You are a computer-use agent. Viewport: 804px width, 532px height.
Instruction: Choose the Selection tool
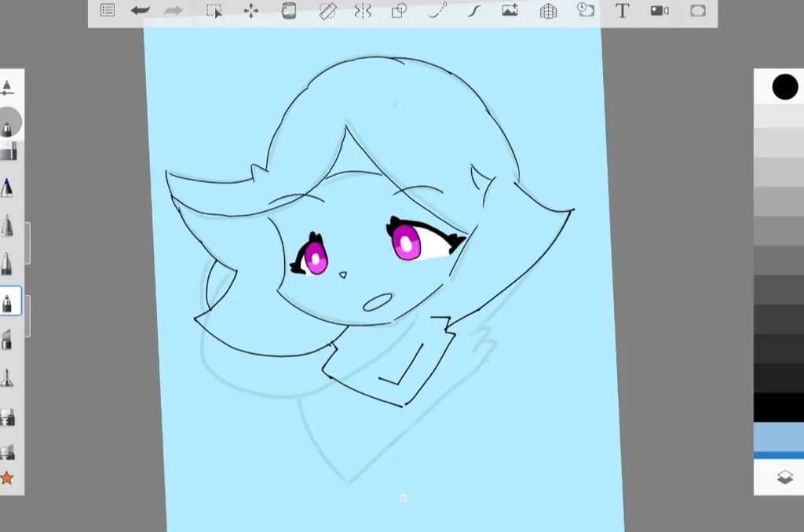[x=214, y=11]
